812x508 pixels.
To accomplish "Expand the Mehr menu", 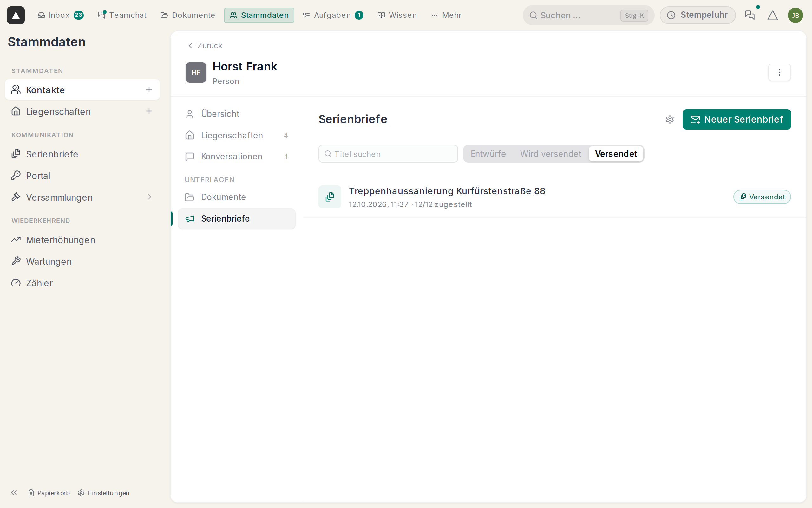I will [446, 15].
